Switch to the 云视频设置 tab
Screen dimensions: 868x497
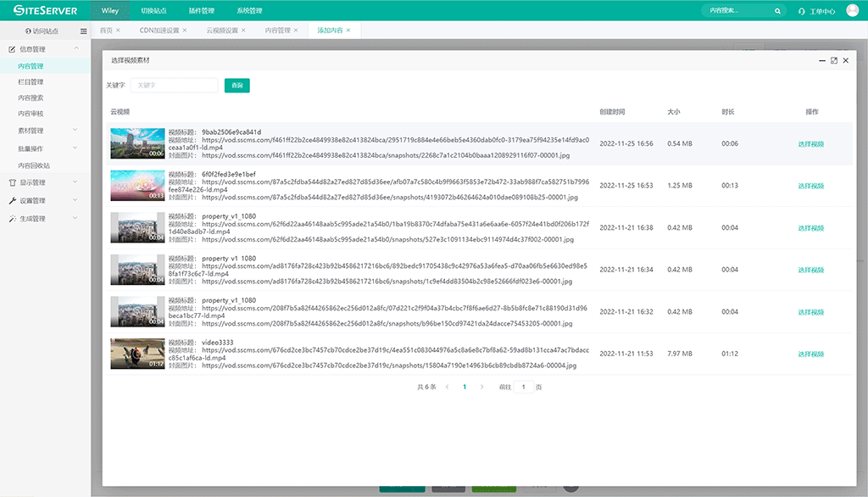tap(222, 31)
